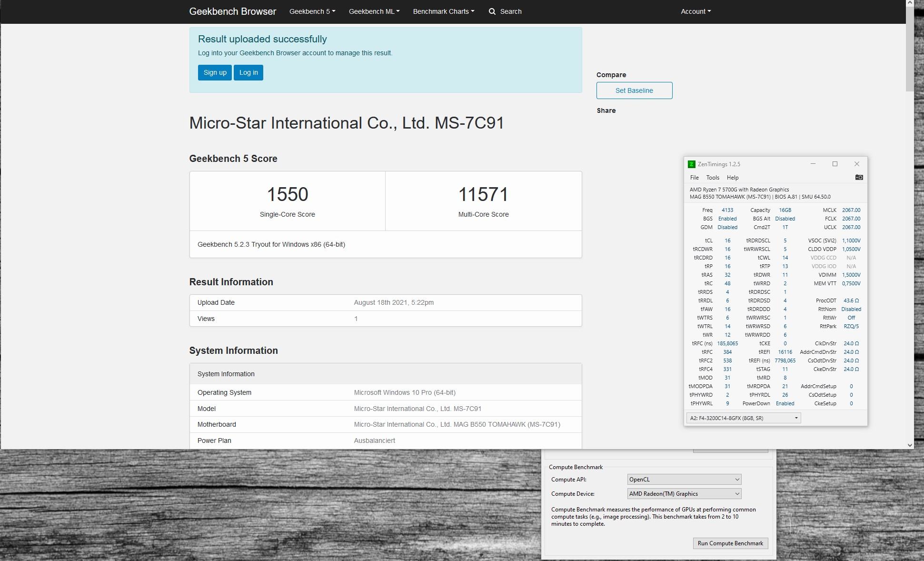Screen dimensions: 924x561
Task: Click the Freq value 4133 in ZenTimings
Action: point(727,210)
